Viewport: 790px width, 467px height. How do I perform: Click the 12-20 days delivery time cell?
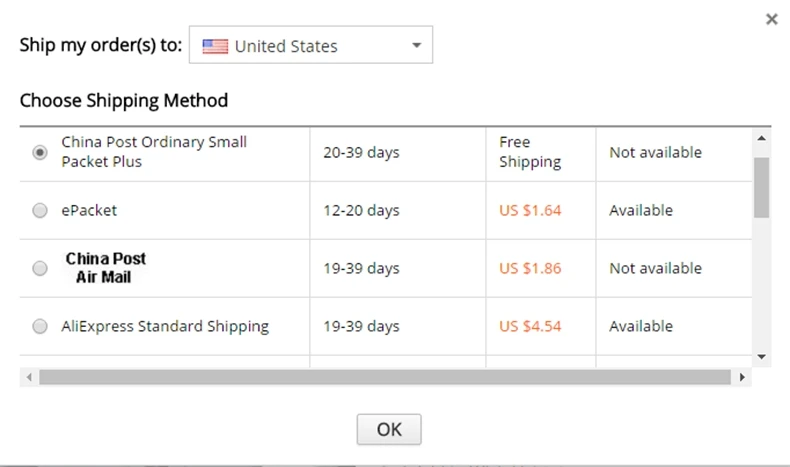(x=361, y=211)
